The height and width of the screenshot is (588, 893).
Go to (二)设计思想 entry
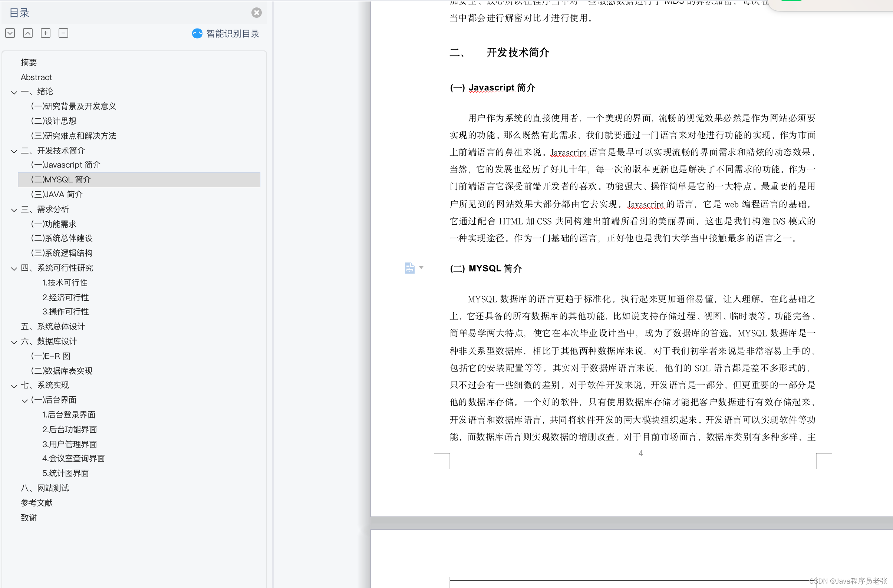pos(54,121)
